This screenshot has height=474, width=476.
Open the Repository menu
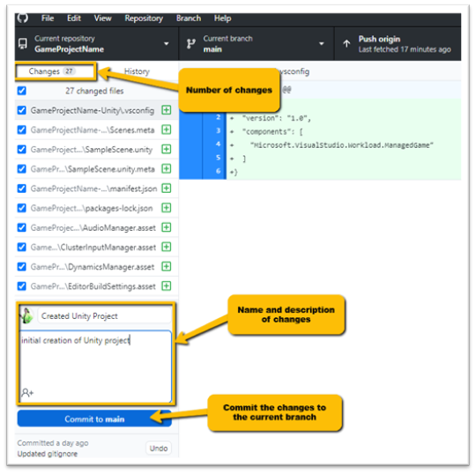point(144,19)
